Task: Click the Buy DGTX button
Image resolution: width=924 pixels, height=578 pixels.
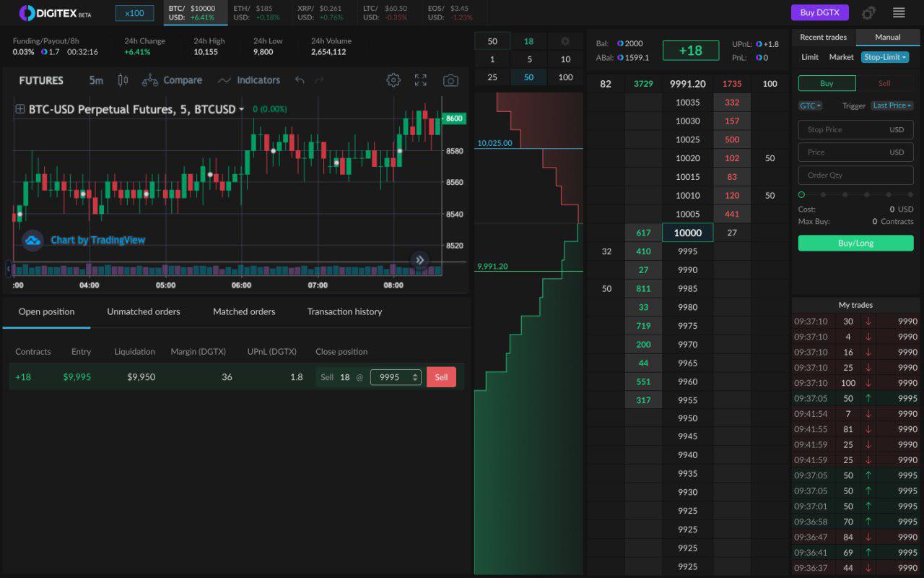Action: point(819,12)
